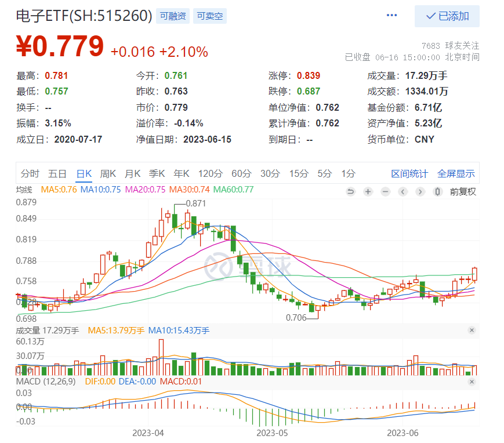Click the volume MA10:15.43万手 label
The image size is (504, 443).
pos(179,331)
